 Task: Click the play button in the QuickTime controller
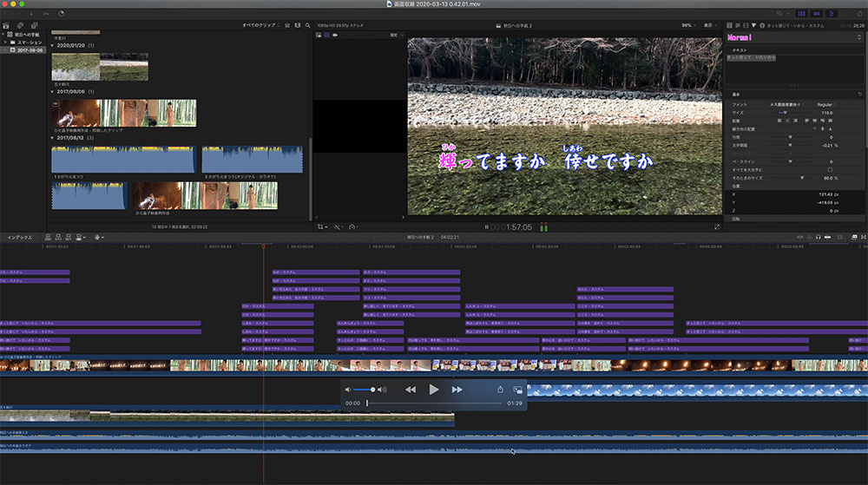point(434,390)
